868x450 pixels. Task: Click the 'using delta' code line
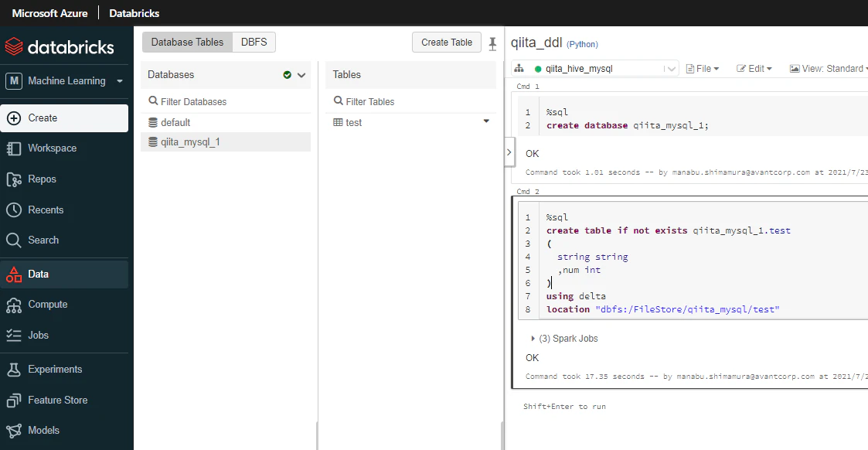click(576, 297)
